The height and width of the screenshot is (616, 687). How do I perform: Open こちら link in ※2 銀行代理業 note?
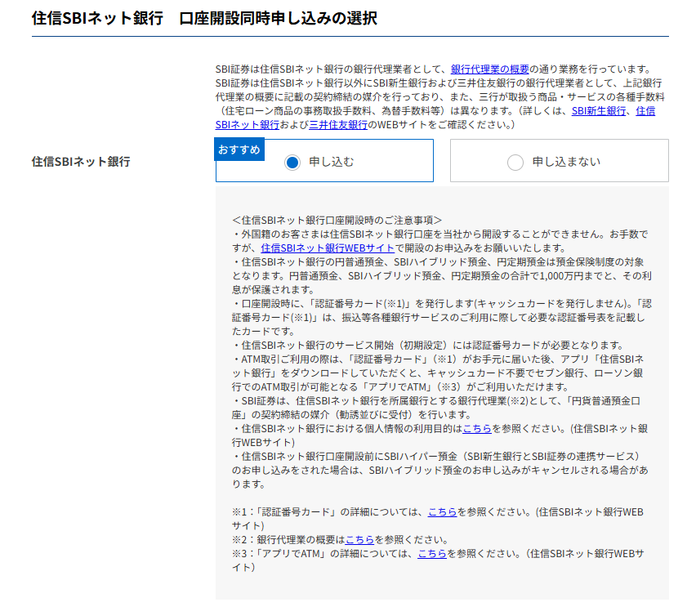[x=359, y=539]
